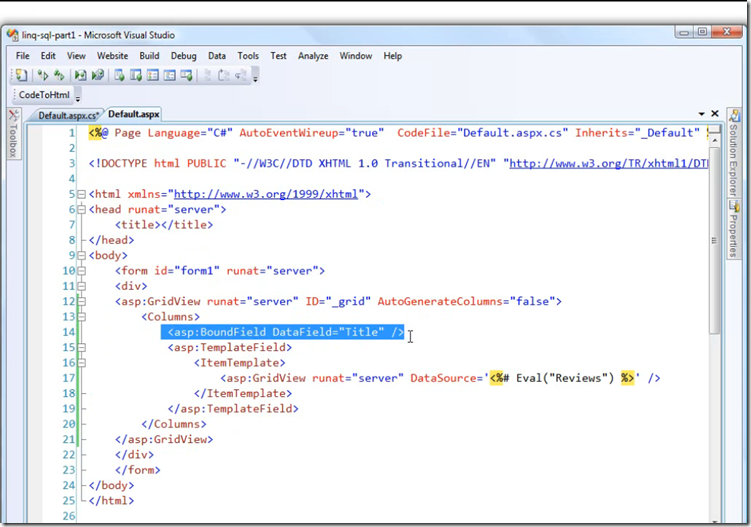Click the editor vertical scrollbar thumb

coord(715,240)
